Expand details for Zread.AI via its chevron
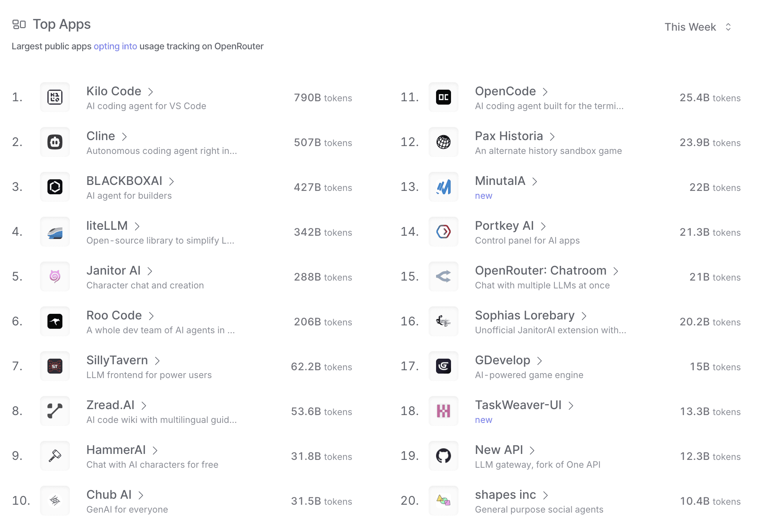Viewport: 766px width, 532px height. point(144,405)
